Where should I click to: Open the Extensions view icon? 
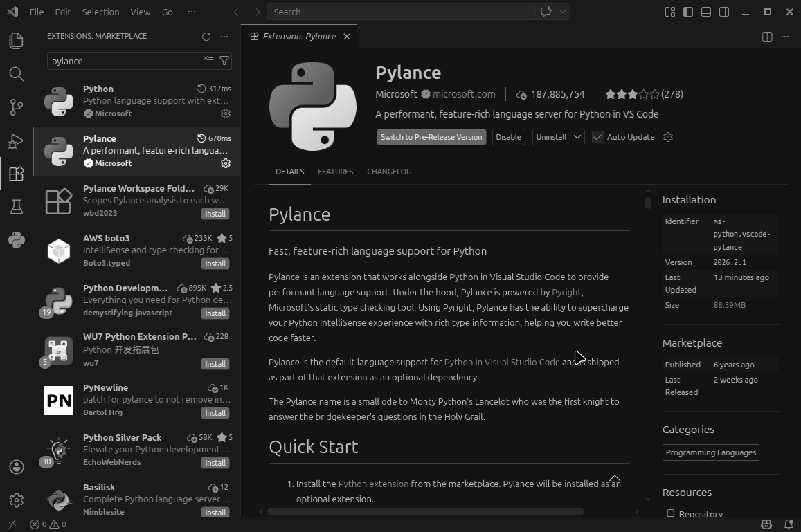17,174
